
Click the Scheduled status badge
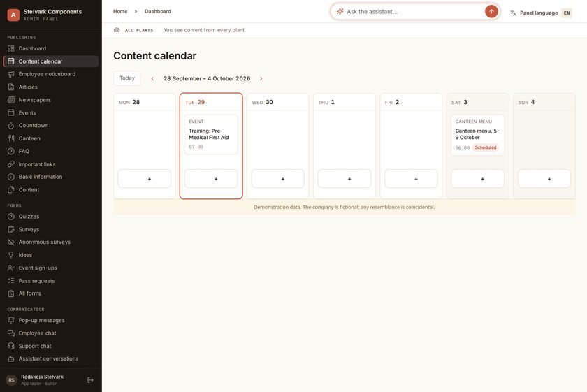(486, 147)
